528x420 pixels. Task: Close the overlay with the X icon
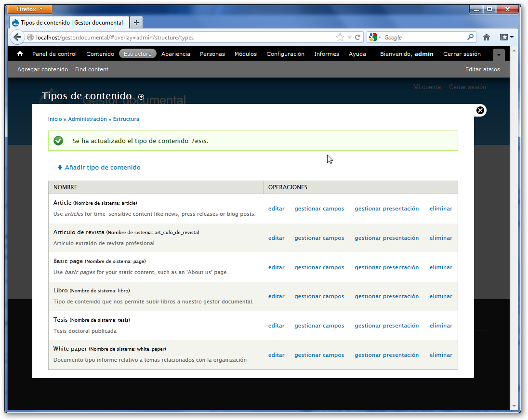click(480, 111)
